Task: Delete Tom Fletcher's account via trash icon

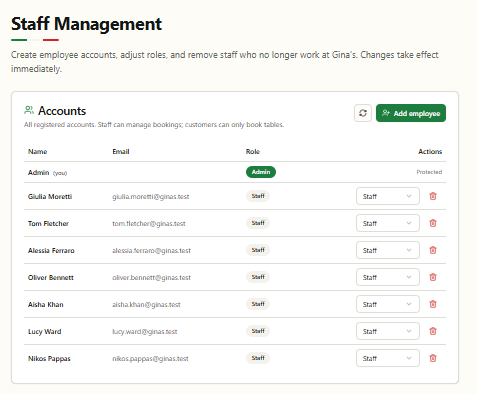Action: tap(433, 223)
